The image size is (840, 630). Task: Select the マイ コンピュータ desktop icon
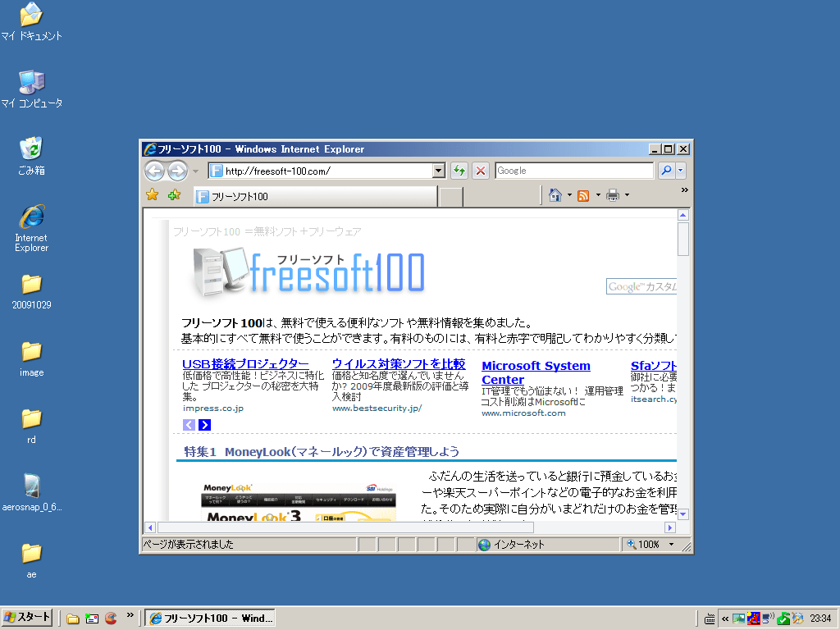(32, 89)
